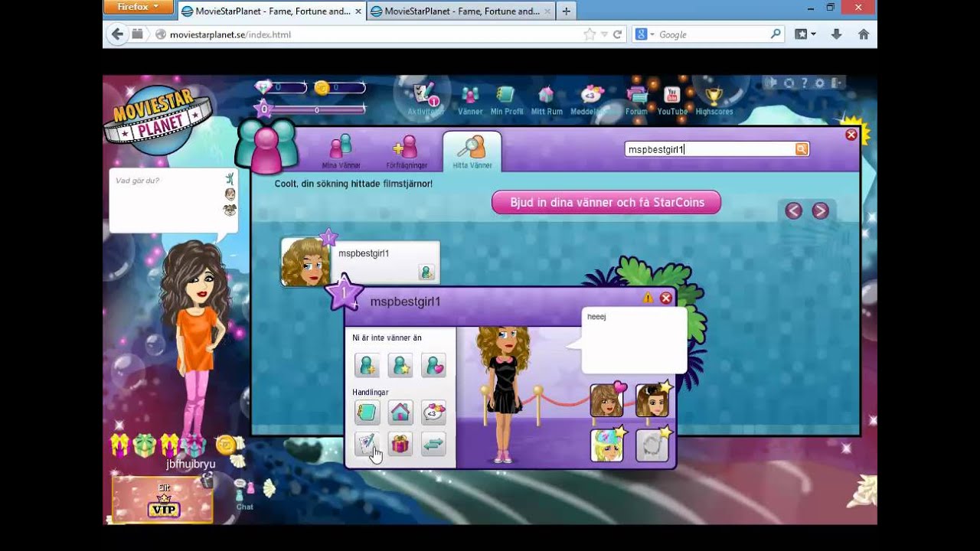The width and height of the screenshot is (980, 551).
Task: Click the friend search input field
Action: [710, 149]
